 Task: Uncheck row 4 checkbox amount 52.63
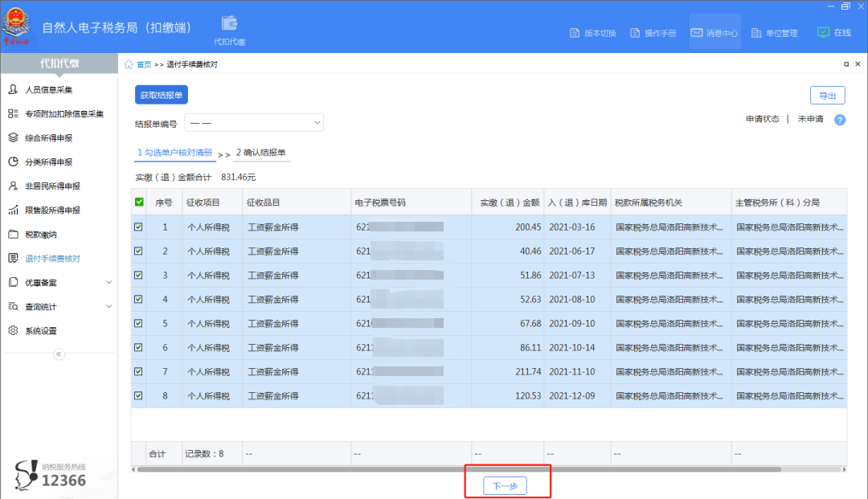138,299
